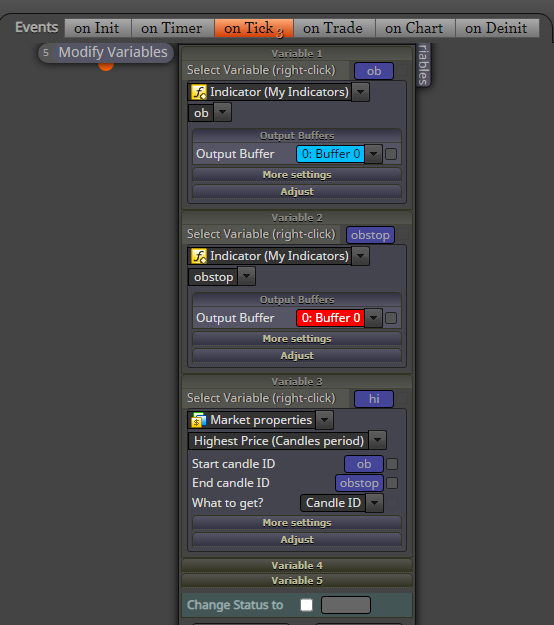The image size is (554, 625).
Task: Open the ob indicator dropdown arrow
Action: coord(222,112)
